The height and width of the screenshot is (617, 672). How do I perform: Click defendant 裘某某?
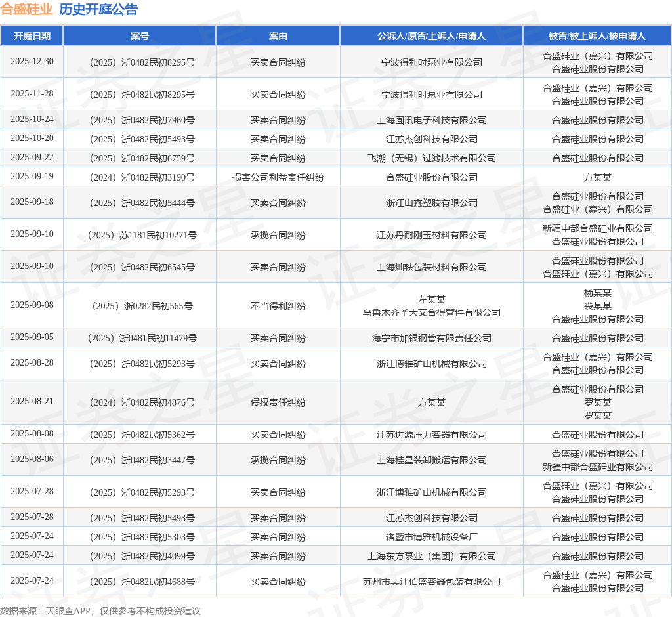597,306
